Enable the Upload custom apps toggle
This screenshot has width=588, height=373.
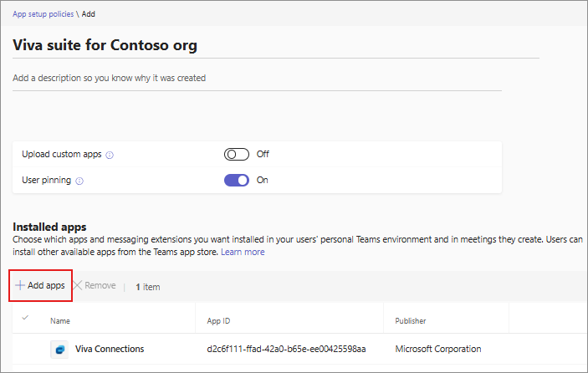pyautogui.click(x=237, y=154)
